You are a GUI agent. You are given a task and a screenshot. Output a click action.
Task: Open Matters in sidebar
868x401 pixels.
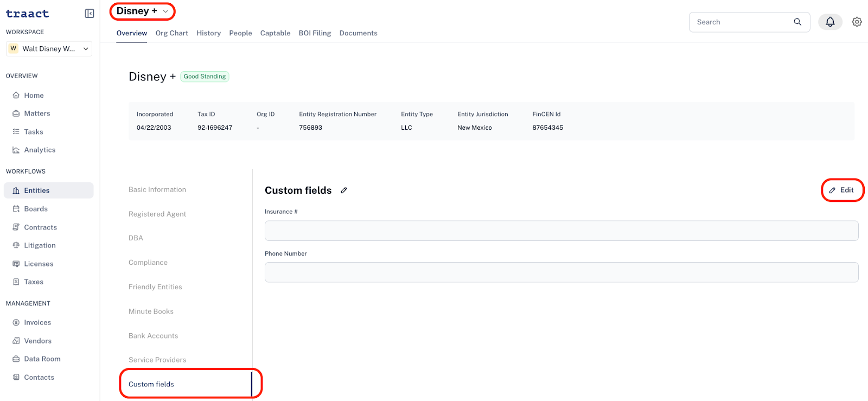49,113
